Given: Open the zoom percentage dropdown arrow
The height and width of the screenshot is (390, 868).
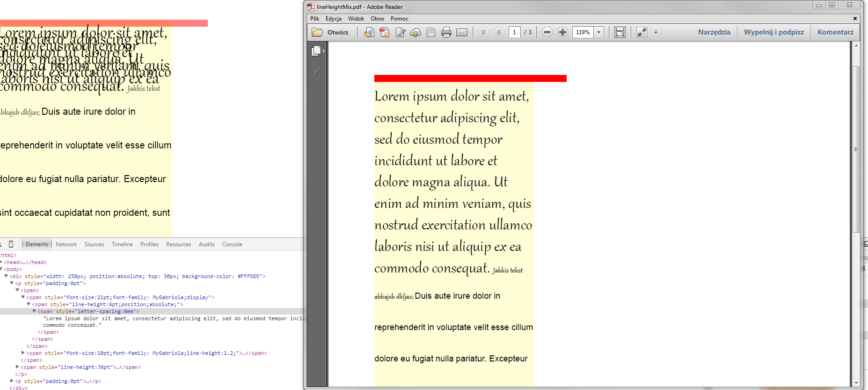Looking at the screenshot, I should coord(598,32).
